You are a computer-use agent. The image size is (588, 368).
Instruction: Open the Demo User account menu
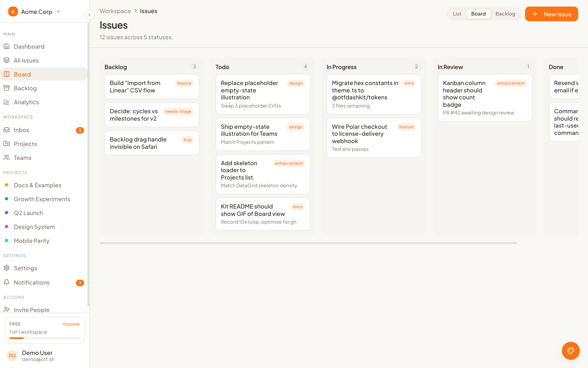point(45,356)
